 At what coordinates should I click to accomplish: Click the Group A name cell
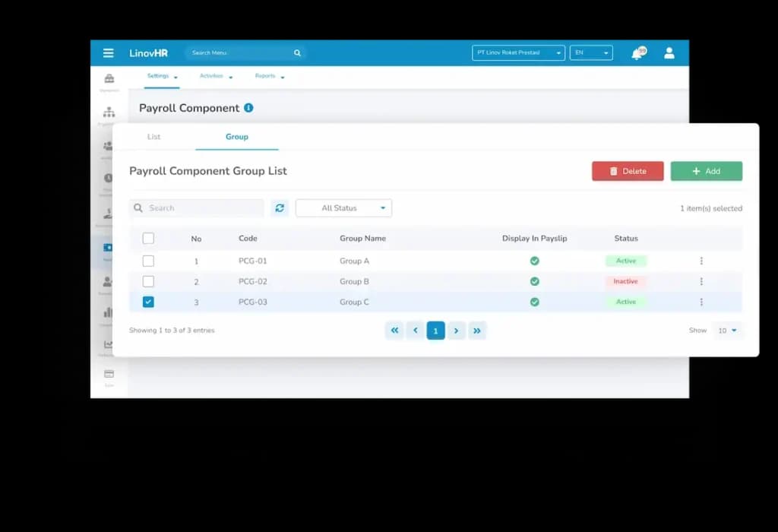[354, 261]
